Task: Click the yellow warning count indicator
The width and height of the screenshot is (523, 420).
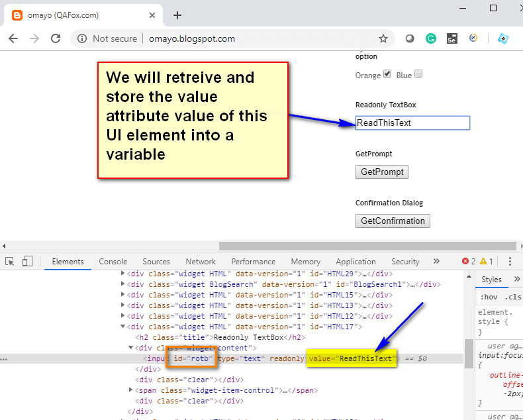Action: coord(487,261)
